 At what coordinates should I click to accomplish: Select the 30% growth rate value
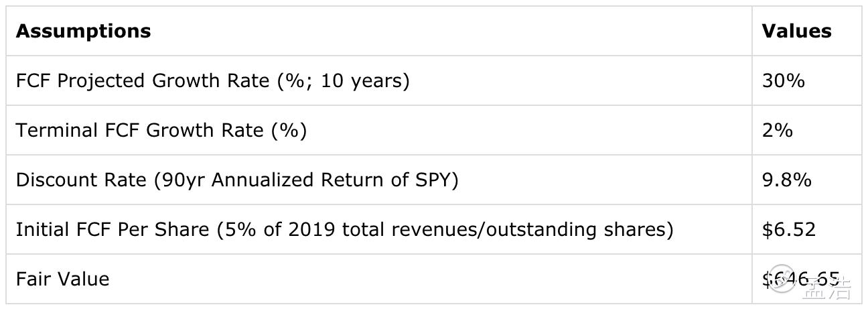(783, 80)
